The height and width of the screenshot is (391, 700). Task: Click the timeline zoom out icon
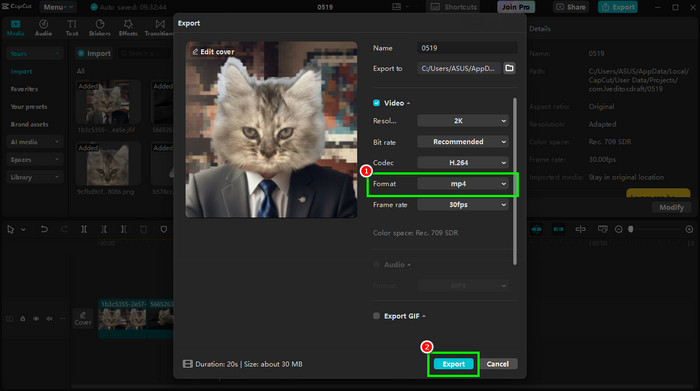pos(618,229)
